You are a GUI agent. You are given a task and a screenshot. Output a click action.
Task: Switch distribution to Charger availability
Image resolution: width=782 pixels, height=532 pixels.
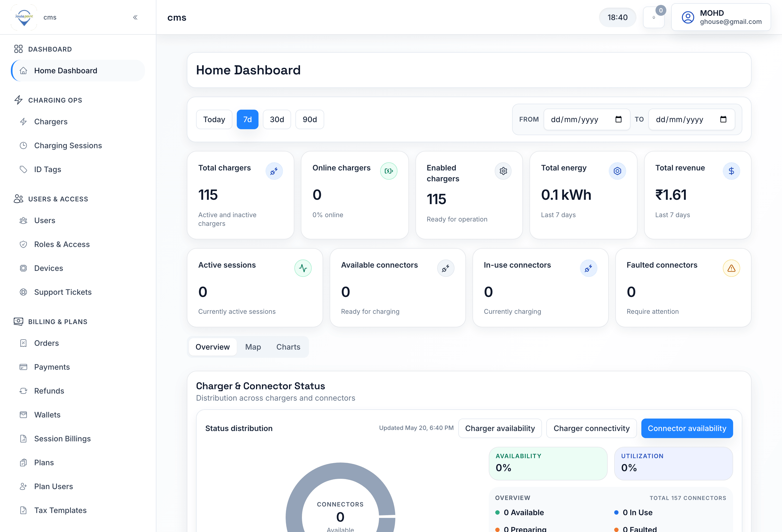500,428
